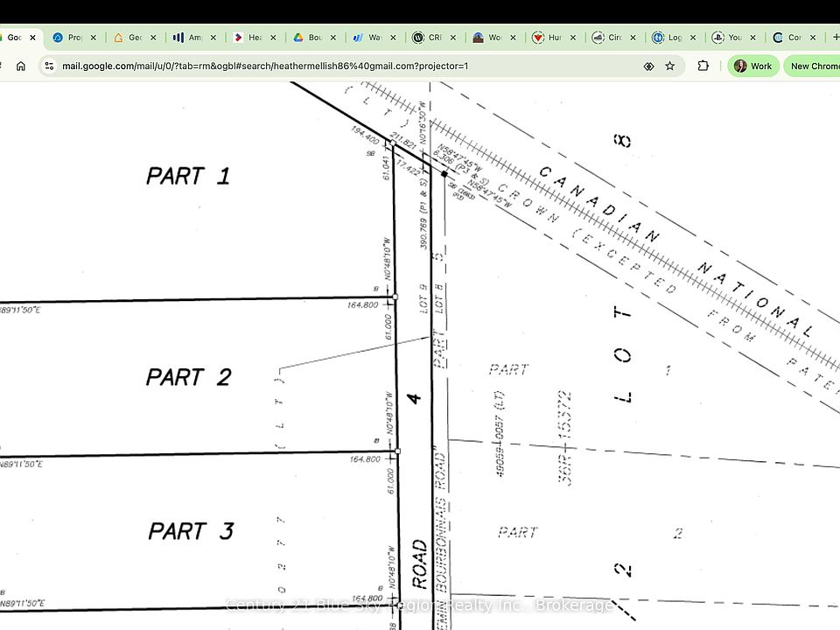Close the Hea tab
The height and width of the screenshot is (630, 840).
[x=273, y=38]
